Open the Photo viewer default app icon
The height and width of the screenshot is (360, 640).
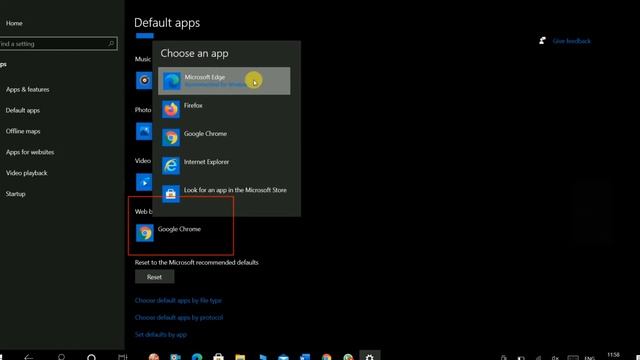(144, 131)
